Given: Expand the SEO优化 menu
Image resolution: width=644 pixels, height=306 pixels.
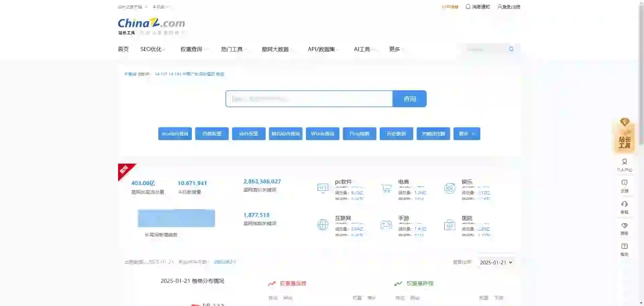Looking at the screenshot, I should (153, 49).
